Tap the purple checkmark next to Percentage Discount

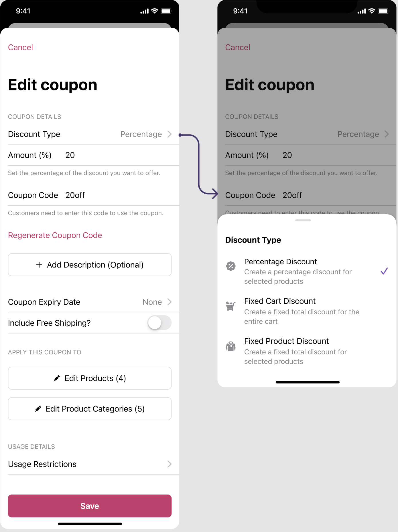click(384, 271)
